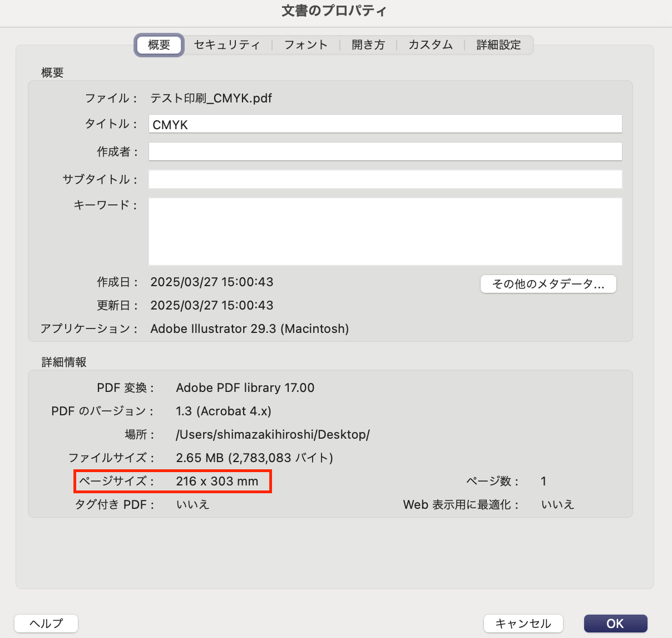Focus the empty 作成者 input field
This screenshot has height=638, width=672.
(x=385, y=151)
